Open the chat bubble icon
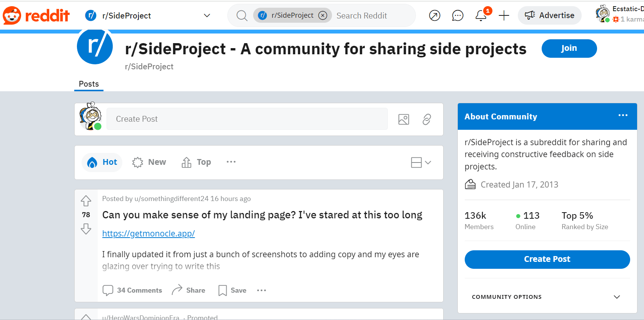The width and height of the screenshot is (644, 320). [x=458, y=15]
